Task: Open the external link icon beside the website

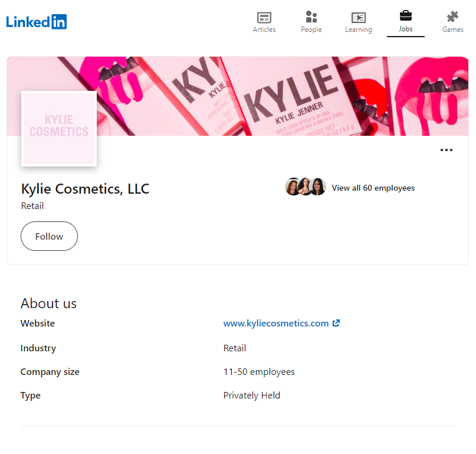Action: pyautogui.click(x=336, y=324)
